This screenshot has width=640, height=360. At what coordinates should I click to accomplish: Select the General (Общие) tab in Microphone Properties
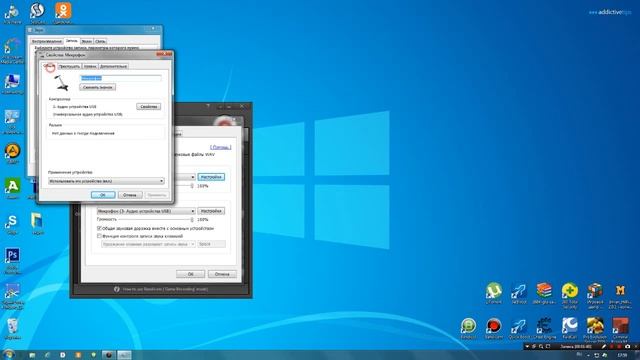click(x=49, y=66)
